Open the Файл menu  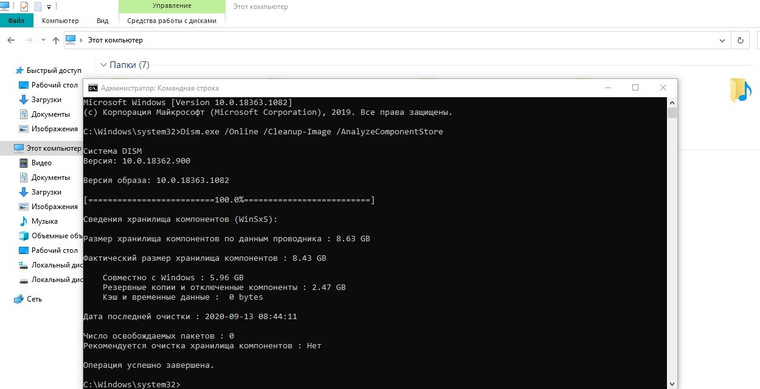16,21
